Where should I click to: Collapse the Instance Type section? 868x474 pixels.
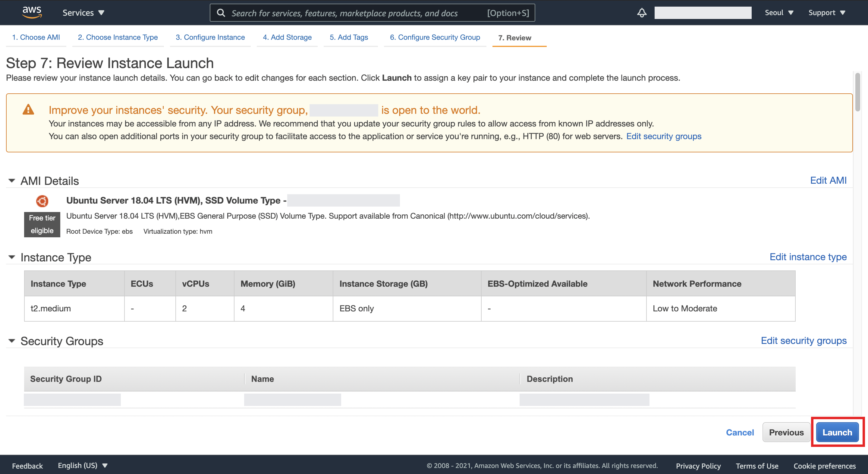tap(12, 257)
